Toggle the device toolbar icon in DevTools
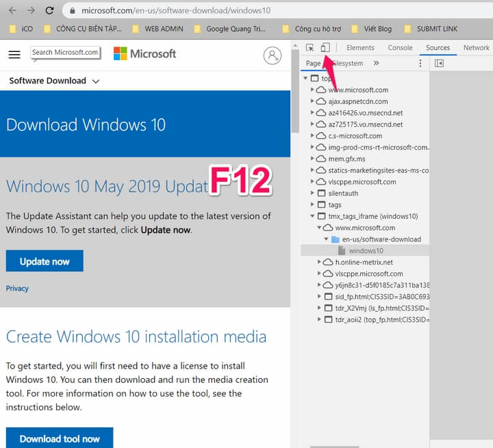The image size is (493, 448). coord(325,48)
